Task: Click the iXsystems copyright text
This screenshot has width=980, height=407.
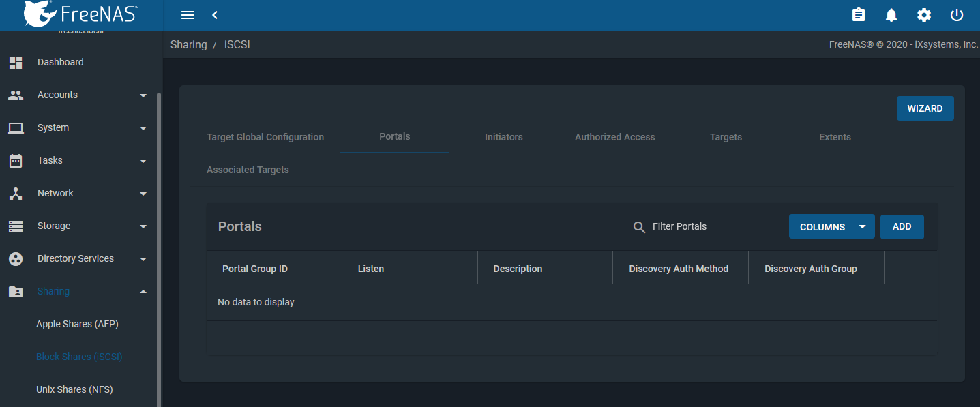Action: (x=904, y=44)
